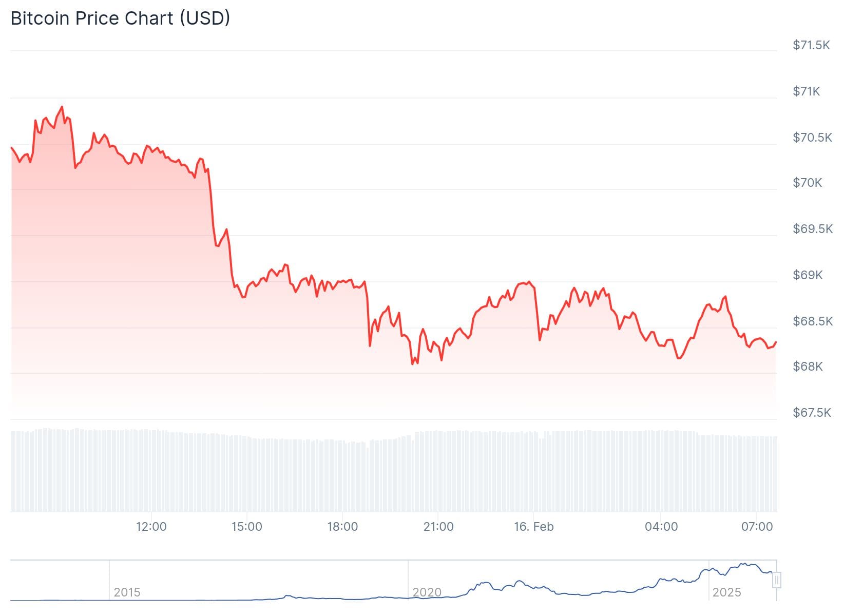Click the $69K price axis label
Image resolution: width=844 pixels, height=616 pixels.
pos(808,275)
